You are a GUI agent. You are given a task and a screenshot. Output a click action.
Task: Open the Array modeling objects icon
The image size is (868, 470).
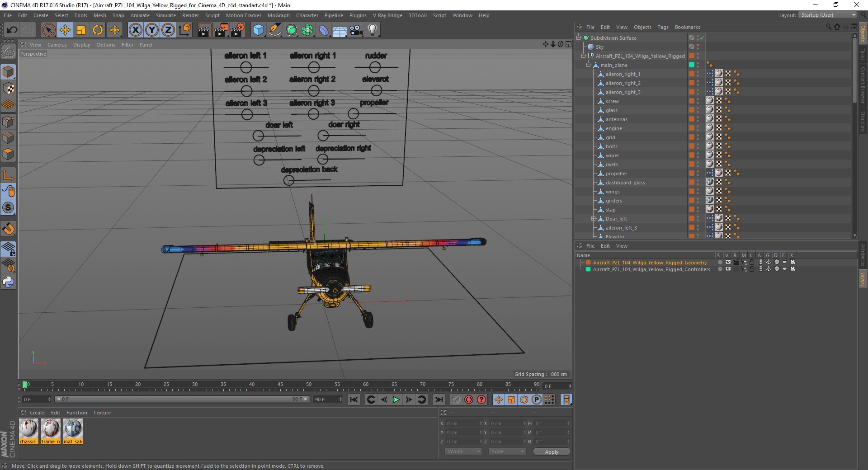point(307,30)
